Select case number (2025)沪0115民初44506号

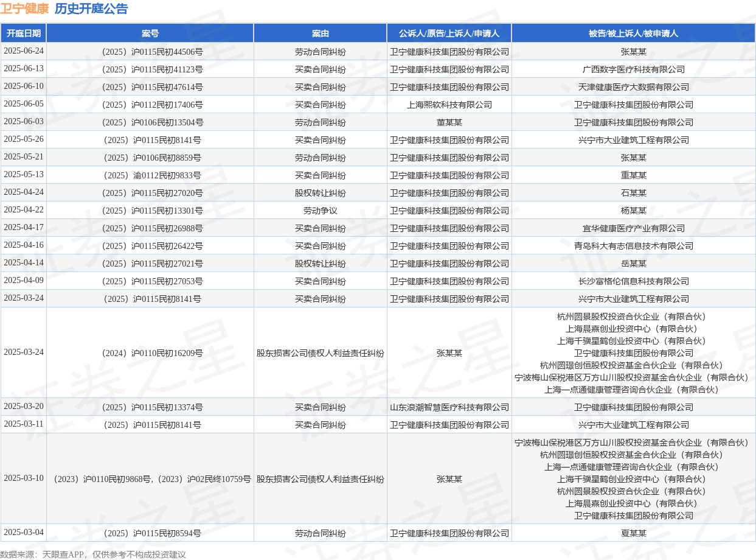tap(150, 52)
